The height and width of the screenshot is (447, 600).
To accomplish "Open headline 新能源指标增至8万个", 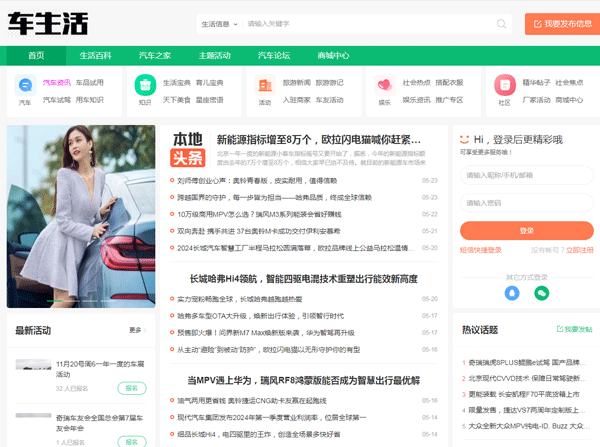I will pos(319,140).
